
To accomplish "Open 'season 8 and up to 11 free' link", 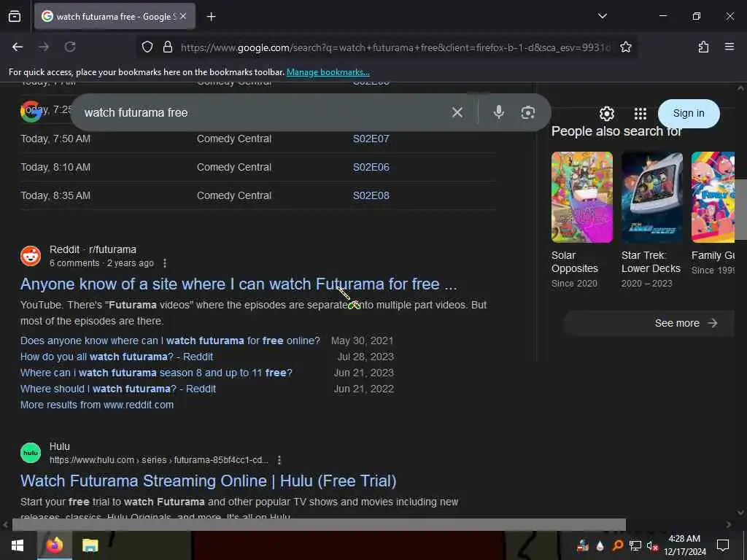I will coord(156,373).
